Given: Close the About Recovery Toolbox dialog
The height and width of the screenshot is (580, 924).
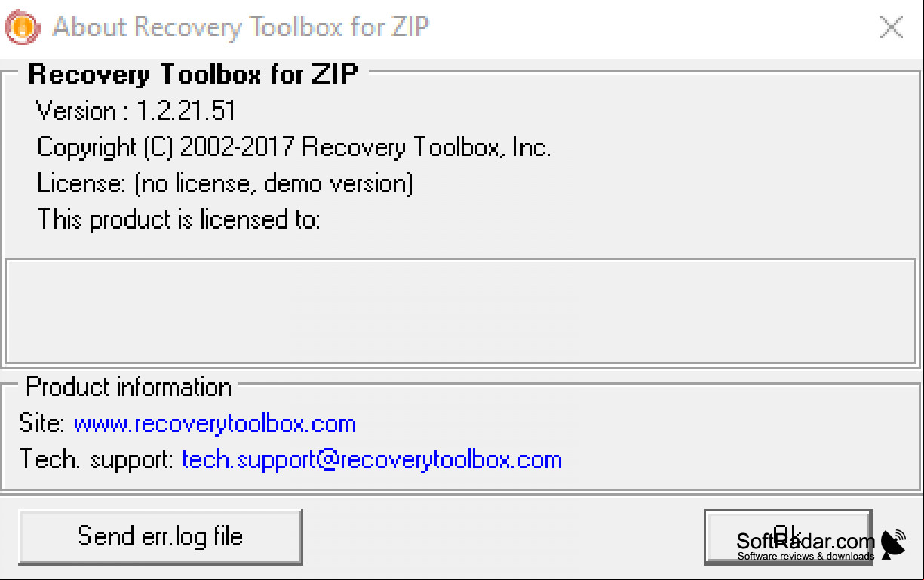Looking at the screenshot, I should click(892, 28).
